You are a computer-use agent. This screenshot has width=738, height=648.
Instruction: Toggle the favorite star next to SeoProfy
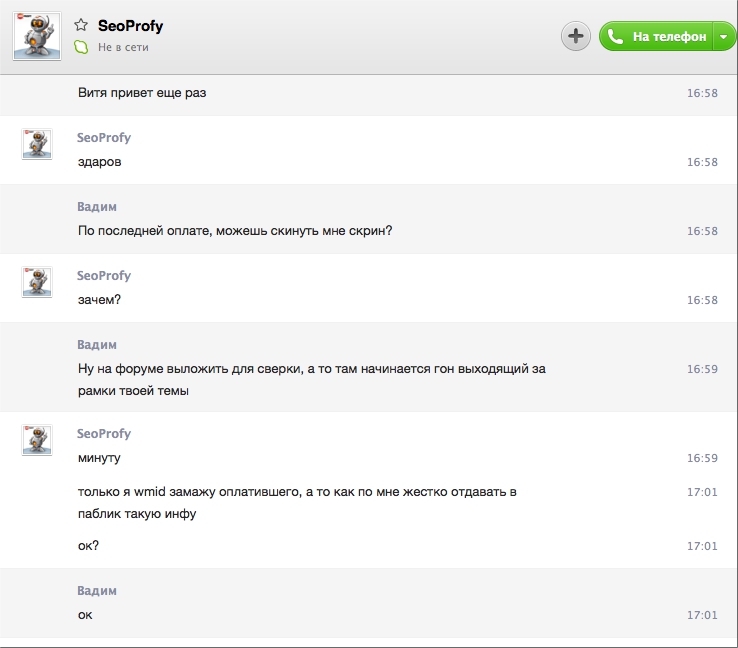pos(81,26)
